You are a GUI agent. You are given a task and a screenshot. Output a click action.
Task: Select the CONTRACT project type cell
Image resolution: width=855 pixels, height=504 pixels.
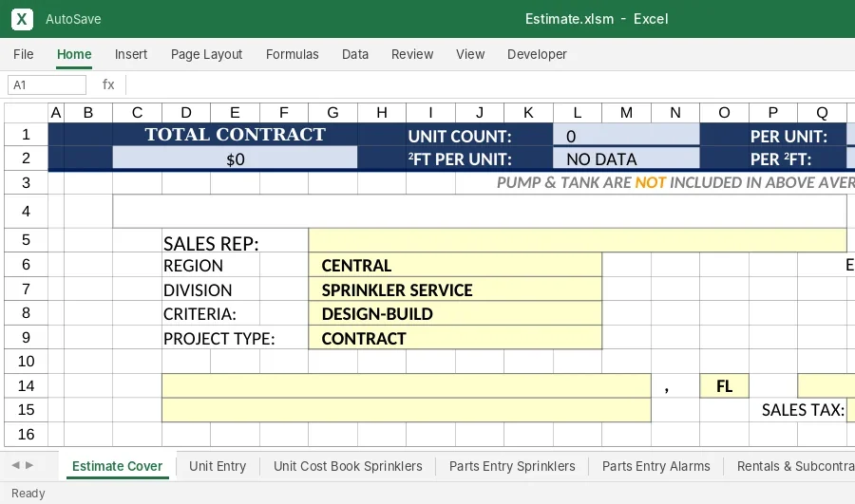click(455, 338)
